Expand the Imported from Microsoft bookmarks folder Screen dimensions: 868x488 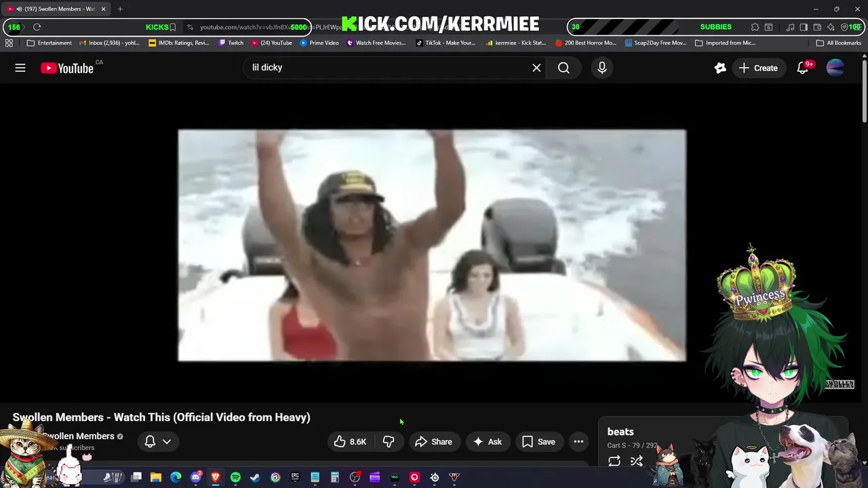click(725, 43)
